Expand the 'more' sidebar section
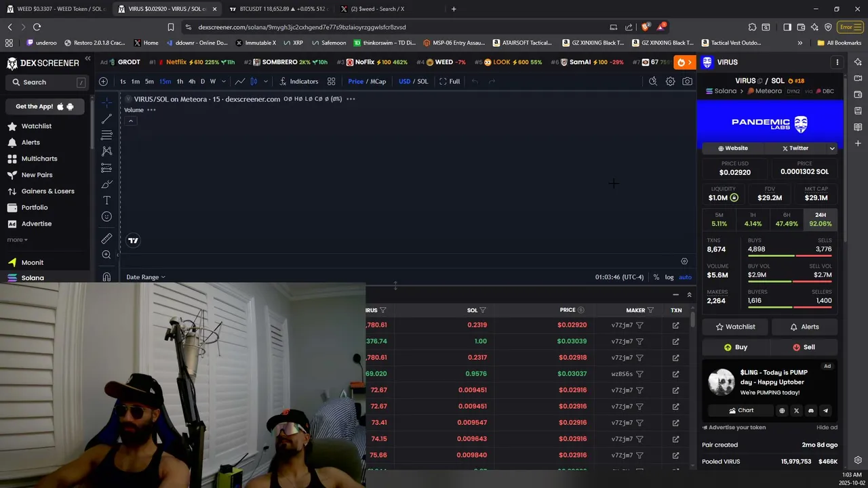 (x=17, y=240)
